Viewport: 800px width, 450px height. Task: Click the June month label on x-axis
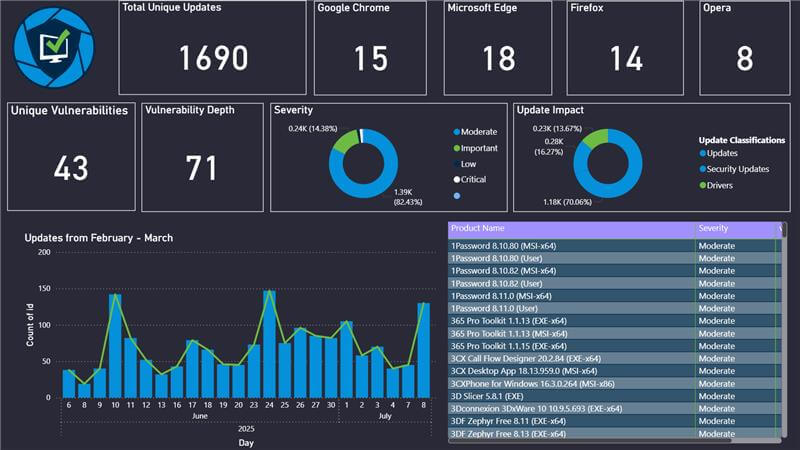199,416
